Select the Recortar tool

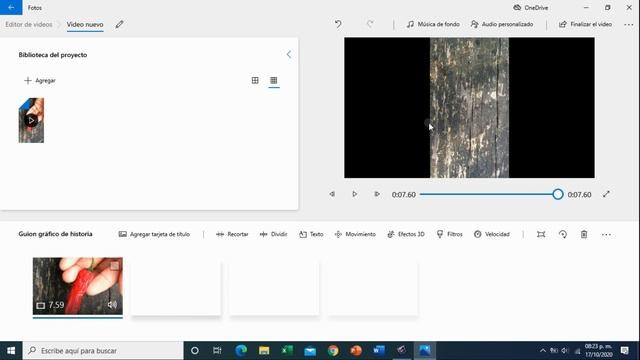pyautogui.click(x=232, y=234)
